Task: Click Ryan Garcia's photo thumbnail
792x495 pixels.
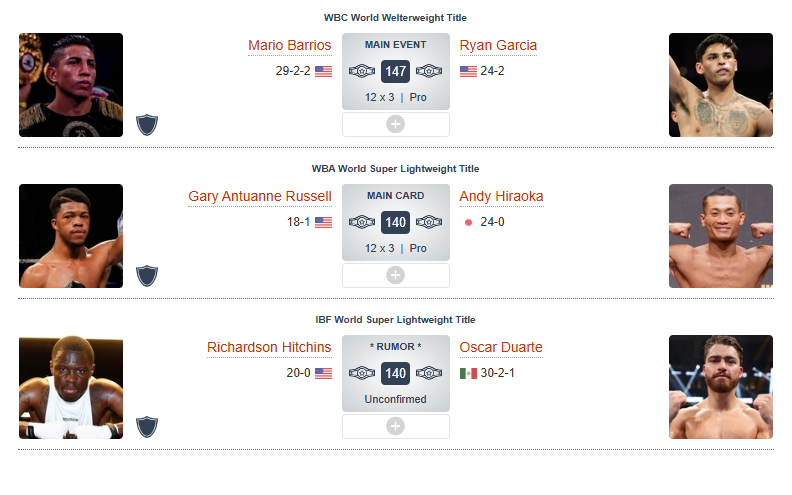Action: pos(720,85)
